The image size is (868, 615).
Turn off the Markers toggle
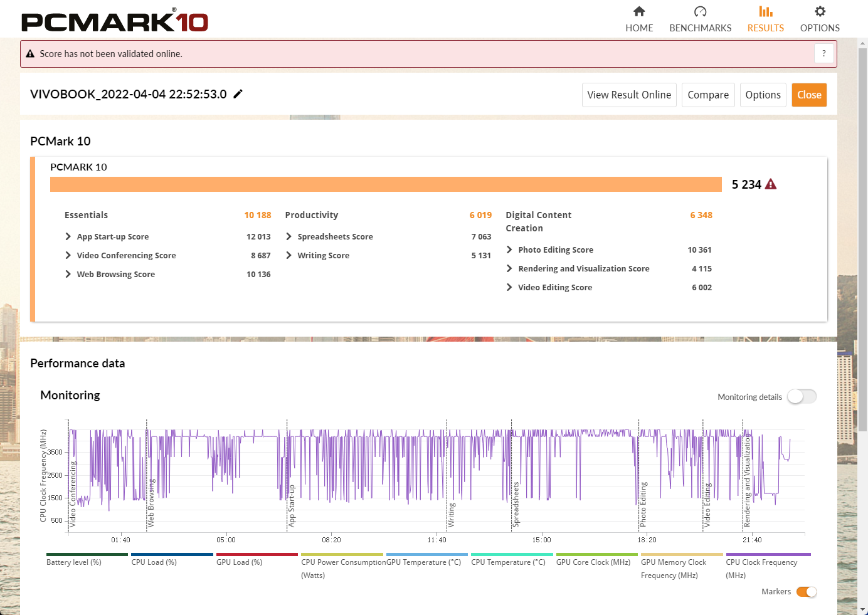pos(806,592)
